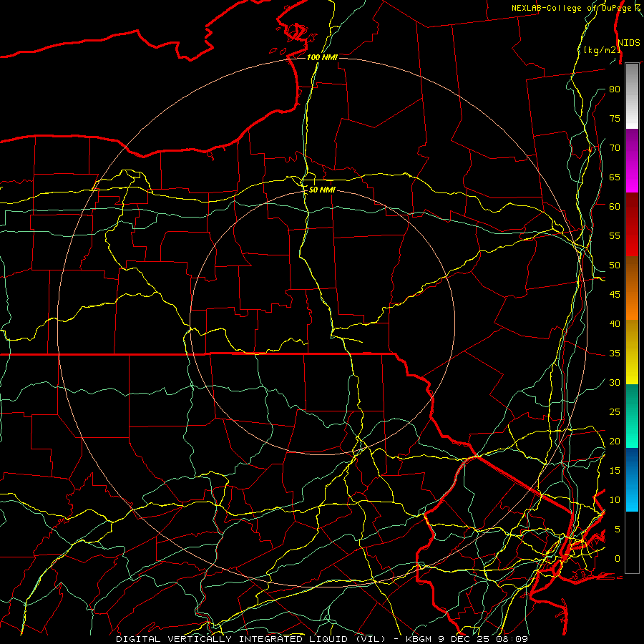This screenshot has width=644, height=644.
Task: Click the scale value 45
Action: tap(615, 295)
